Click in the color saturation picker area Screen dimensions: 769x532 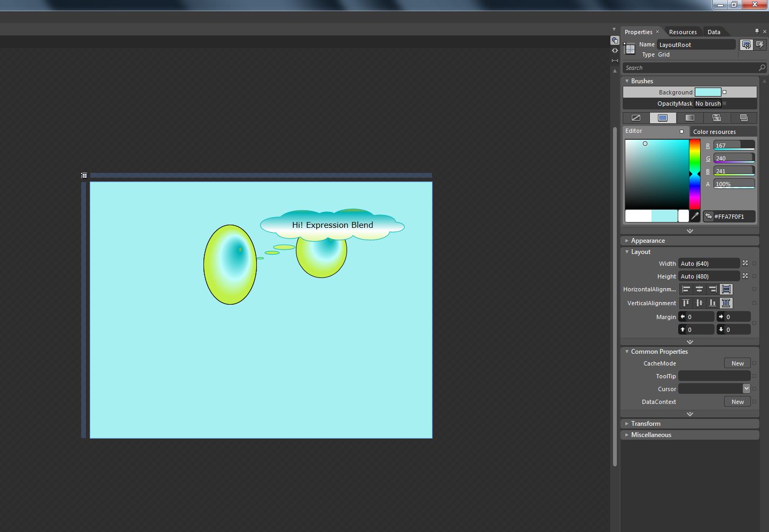point(657,174)
